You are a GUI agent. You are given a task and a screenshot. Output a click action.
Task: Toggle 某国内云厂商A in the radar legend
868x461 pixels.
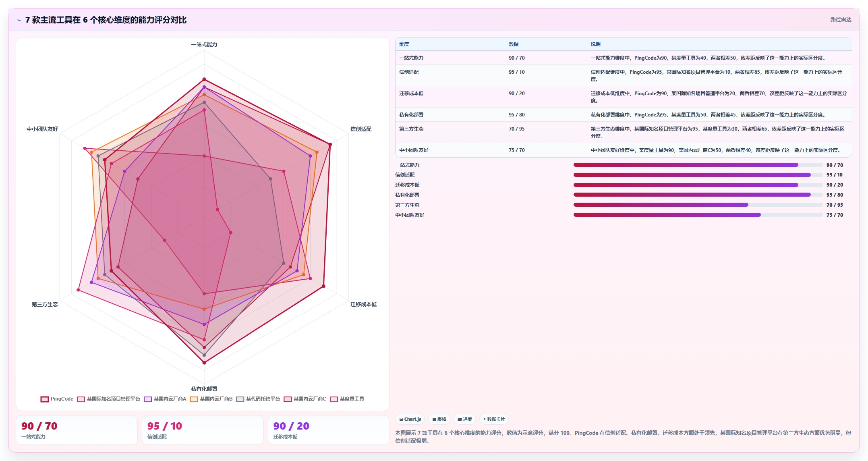tap(165, 399)
